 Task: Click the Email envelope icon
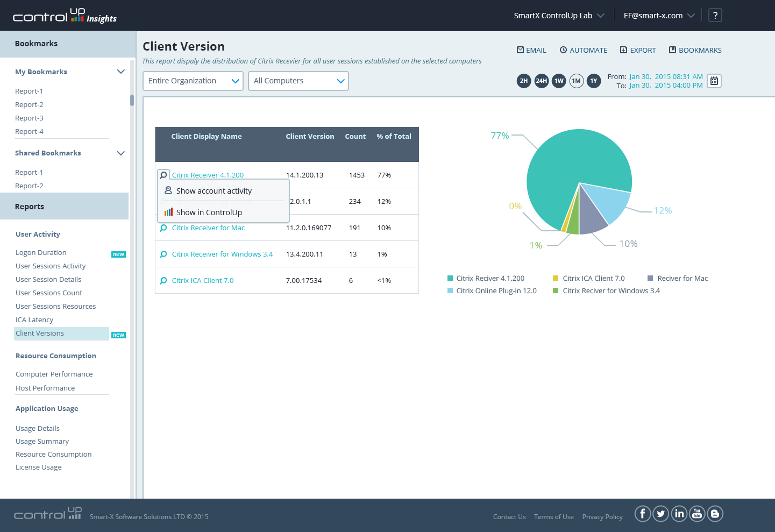[x=520, y=50]
